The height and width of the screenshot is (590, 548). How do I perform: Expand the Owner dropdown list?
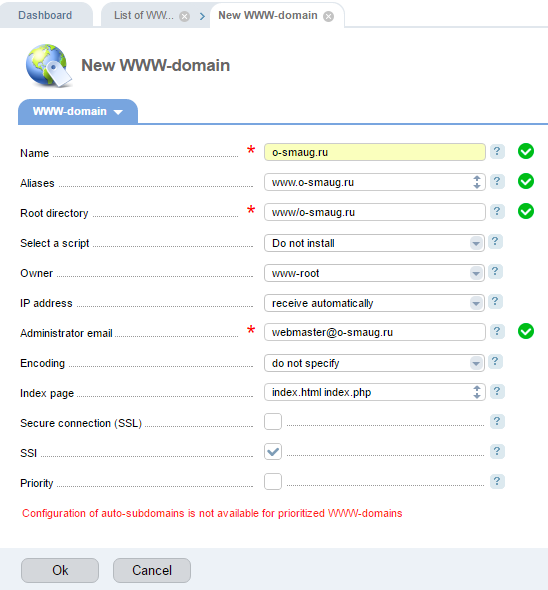[374, 273]
